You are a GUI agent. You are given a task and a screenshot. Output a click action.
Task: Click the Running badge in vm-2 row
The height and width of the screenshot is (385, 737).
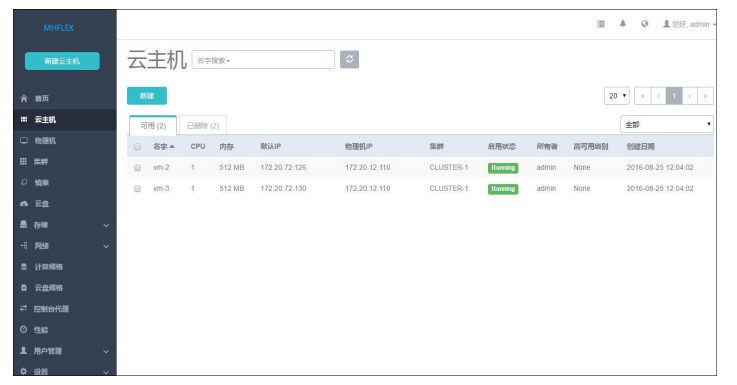point(503,168)
